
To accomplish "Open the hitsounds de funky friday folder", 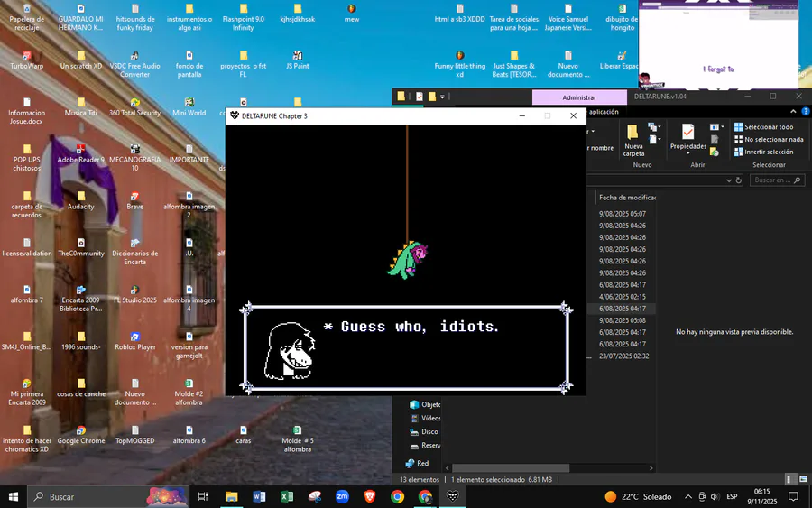I will [x=134, y=18].
